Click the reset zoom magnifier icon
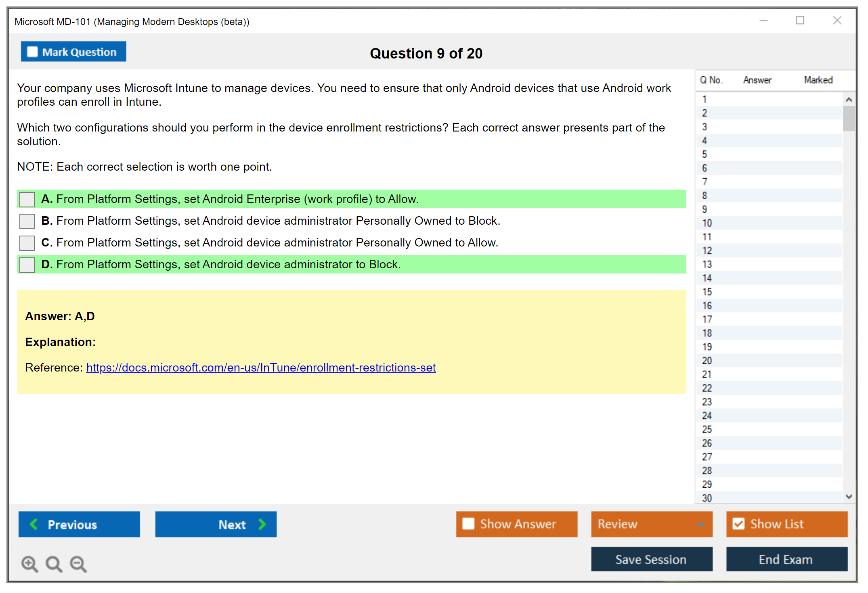The width and height of the screenshot is (868, 593). pos(54,564)
